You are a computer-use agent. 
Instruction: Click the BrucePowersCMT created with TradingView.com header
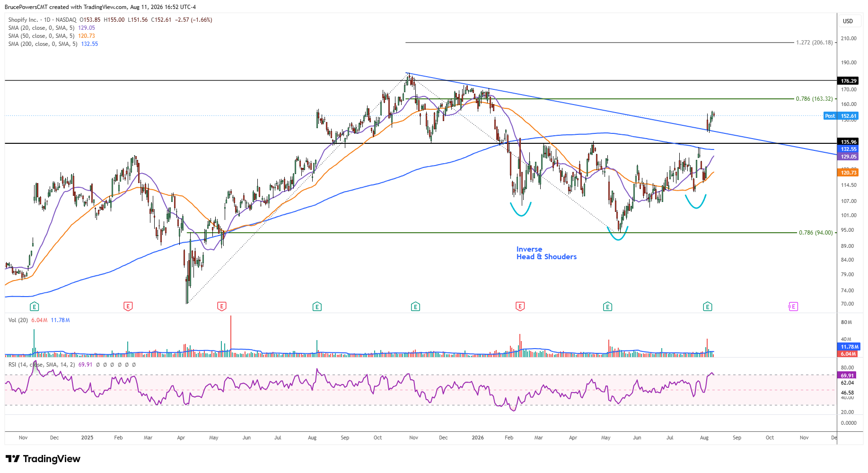[100, 7]
